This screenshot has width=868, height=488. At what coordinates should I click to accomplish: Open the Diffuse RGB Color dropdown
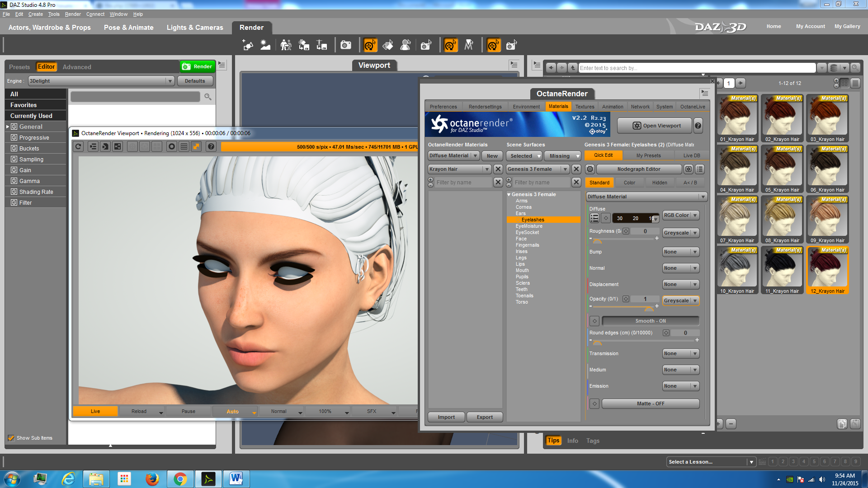[x=680, y=215]
